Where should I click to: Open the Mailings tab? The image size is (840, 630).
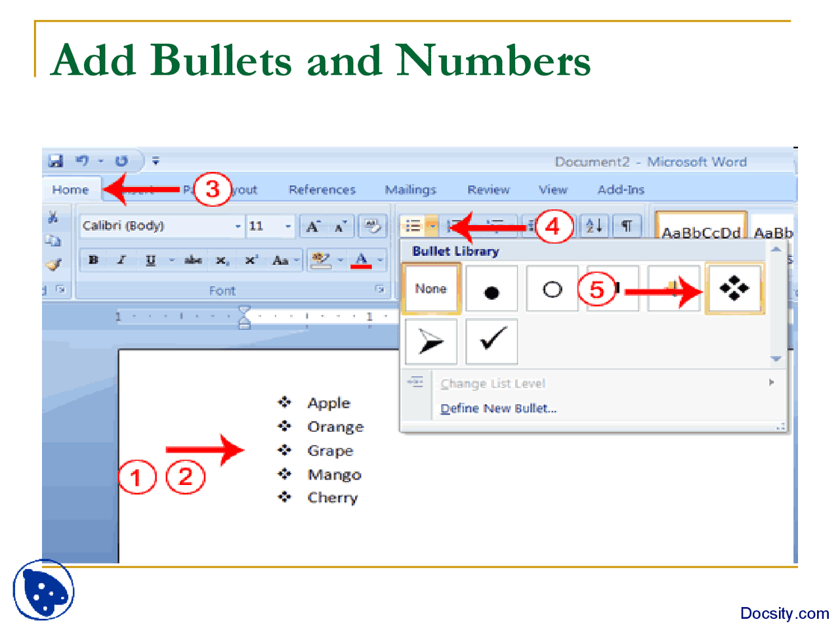pos(410,190)
